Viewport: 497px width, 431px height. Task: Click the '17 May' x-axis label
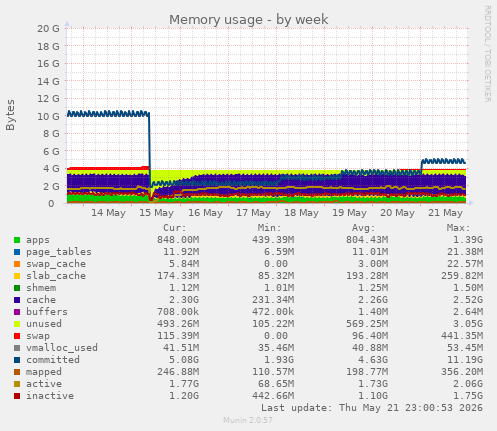[254, 213]
